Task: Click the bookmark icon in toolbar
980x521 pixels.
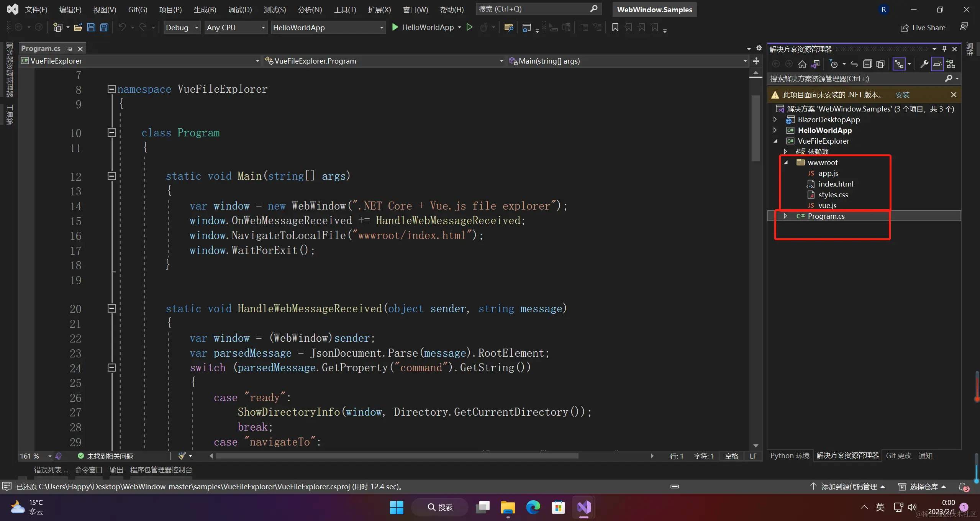Action: pos(615,27)
